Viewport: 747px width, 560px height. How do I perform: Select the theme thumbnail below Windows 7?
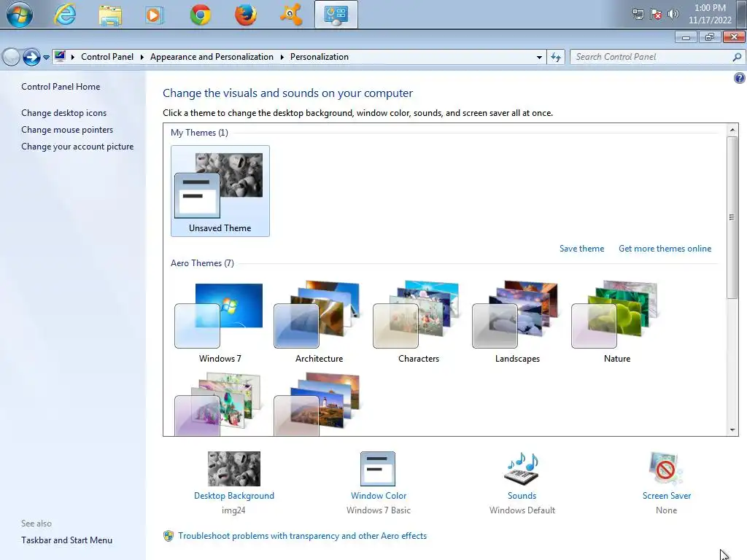coord(219,404)
